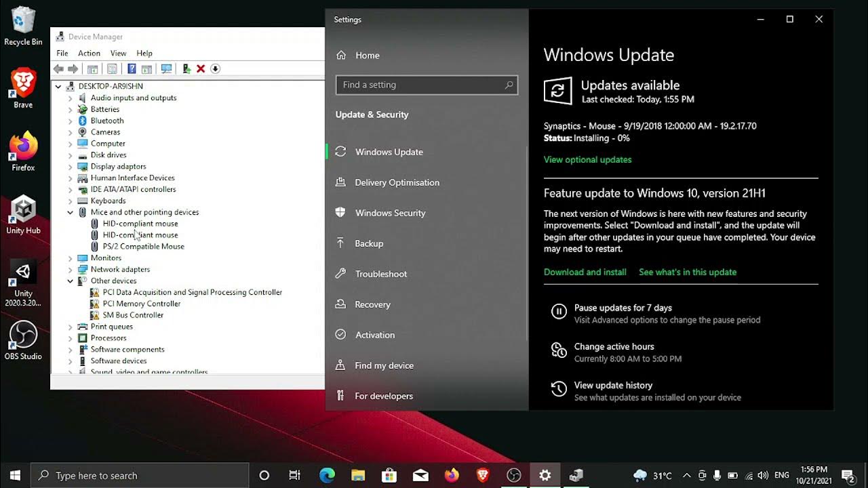Screen dimensions: 868x488
Task: Show hidden tray icons chevron
Action: point(686,476)
